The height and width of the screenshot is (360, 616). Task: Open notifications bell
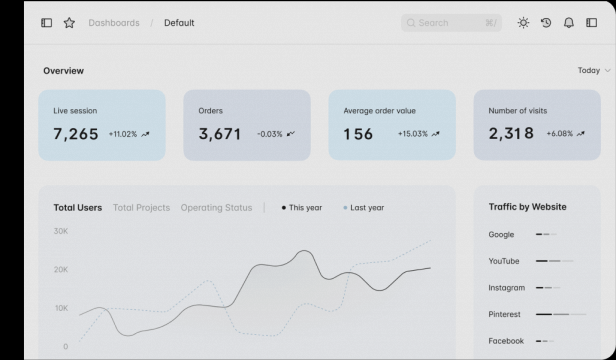click(x=569, y=23)
